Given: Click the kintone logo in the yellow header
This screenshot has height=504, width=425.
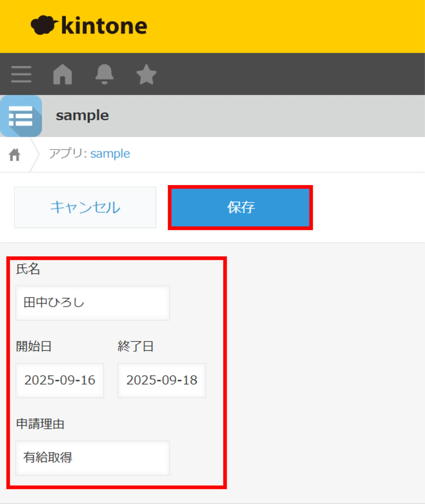Looking at the screenshot, I should pyautogui.click(x=89, y=26).
